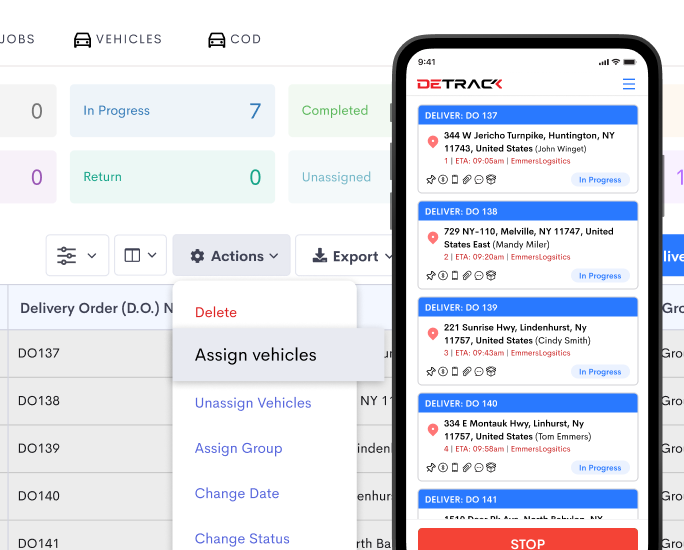Image resolution: width=684 pixels, height=550 pixels.
Task: Choose Change Status in menu
Action: (x=242, y=539)
